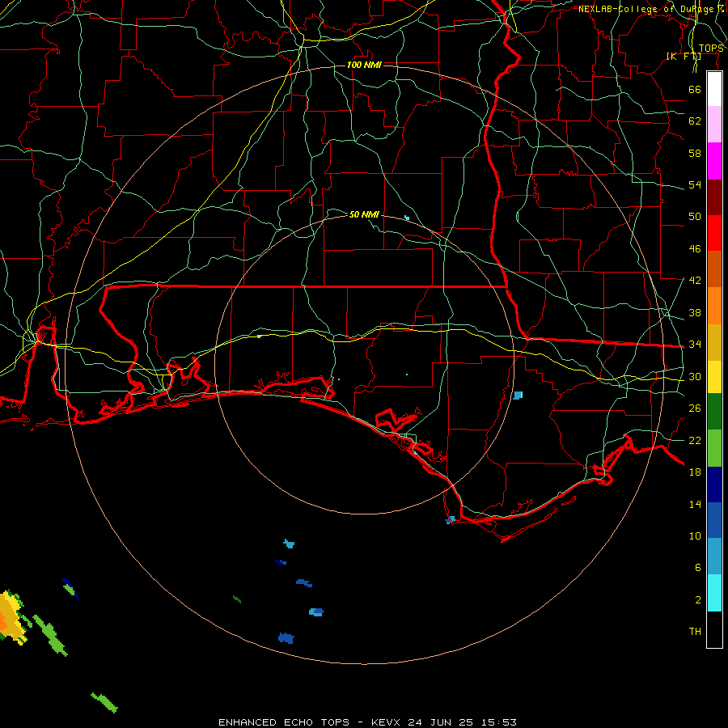Screen dimensions: 728x728
Task: Click the NEXLAB-College of DuPage label
Action: pyautogui.click(x=650, y=9)
